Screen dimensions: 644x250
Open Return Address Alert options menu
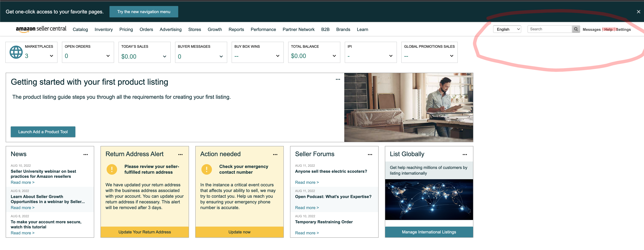[180, 155]
